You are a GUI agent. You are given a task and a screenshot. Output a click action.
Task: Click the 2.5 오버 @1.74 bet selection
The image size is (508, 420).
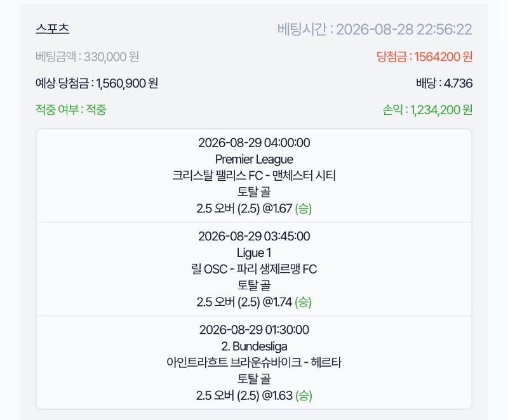pyautogui.click(x=244, y=302)
